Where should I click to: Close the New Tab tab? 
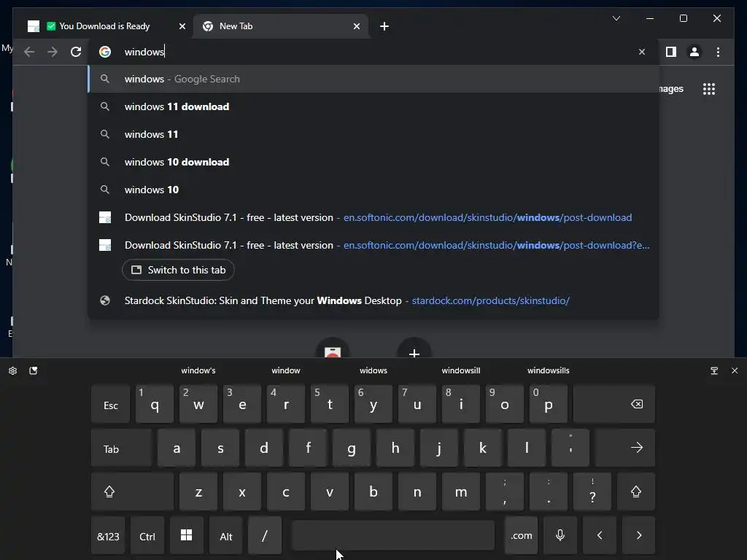356,26
